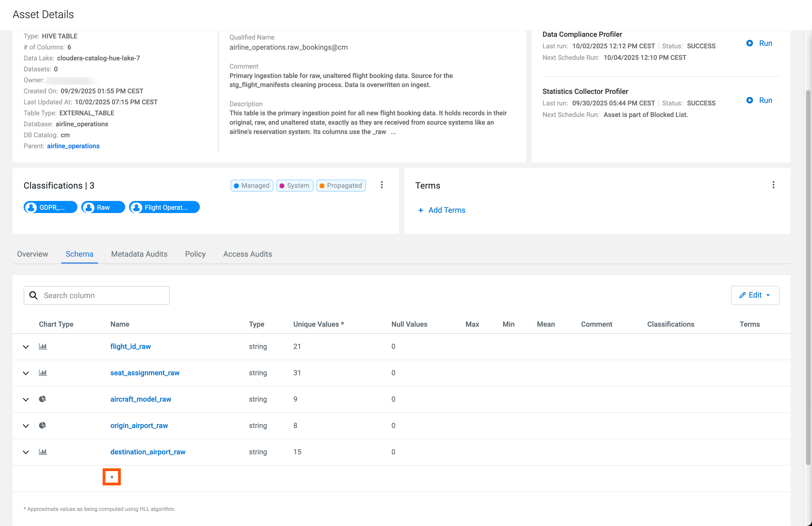812x526 pixels.
Task: Open the Access Audits tab
Action: 247,254
